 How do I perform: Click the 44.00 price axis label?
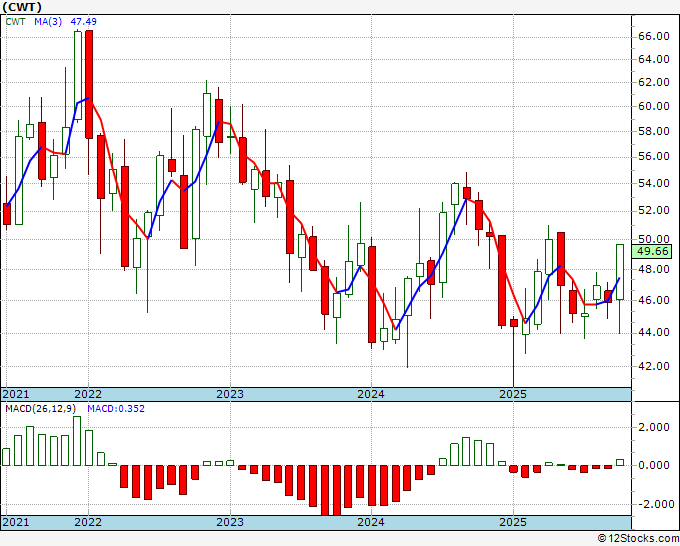(654, 333)
